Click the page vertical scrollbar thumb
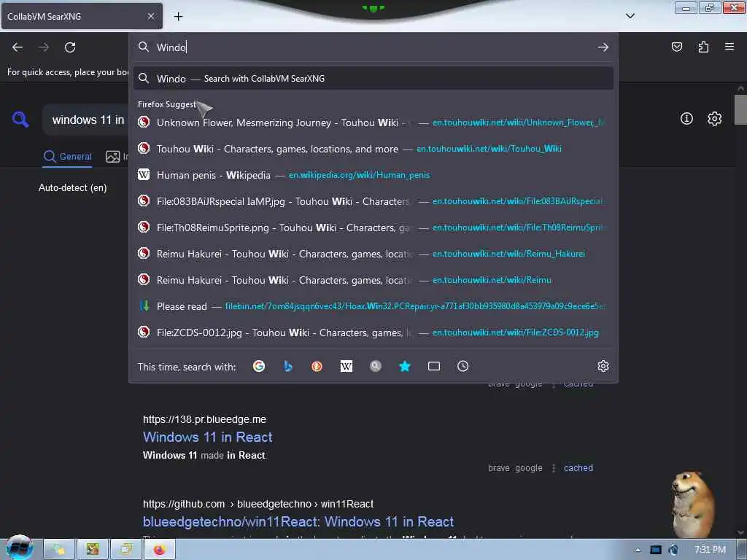 (740, 109)
